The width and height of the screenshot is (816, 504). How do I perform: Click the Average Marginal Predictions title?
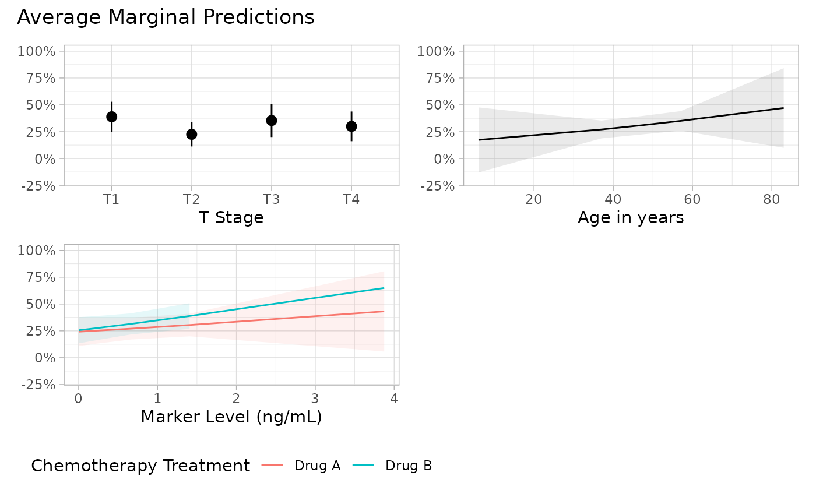point(166,17)
